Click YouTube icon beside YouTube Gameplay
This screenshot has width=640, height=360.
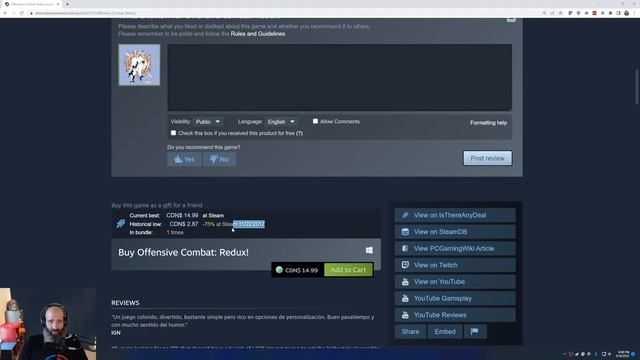[x=405, y=298]
